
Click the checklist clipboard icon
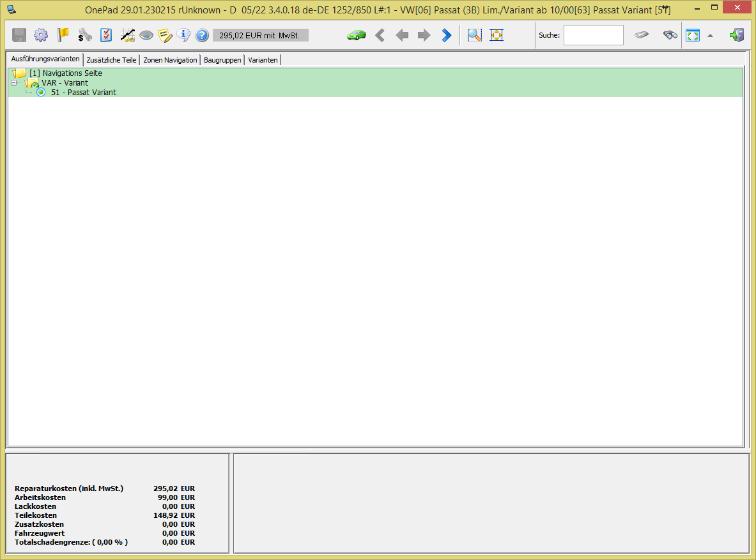tap(106, 35)
